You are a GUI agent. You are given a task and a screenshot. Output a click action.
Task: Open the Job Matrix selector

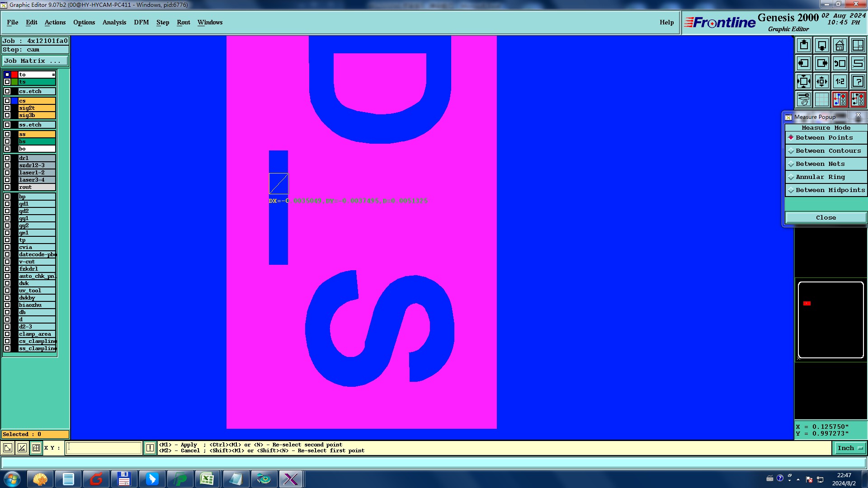pyautogui.click(x=35, y=61)
